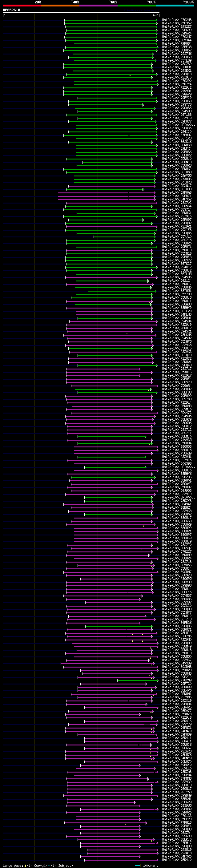197x868 pixels.
Task: Open hit UniRef100_B9SDH7
Action: (177, 572)
